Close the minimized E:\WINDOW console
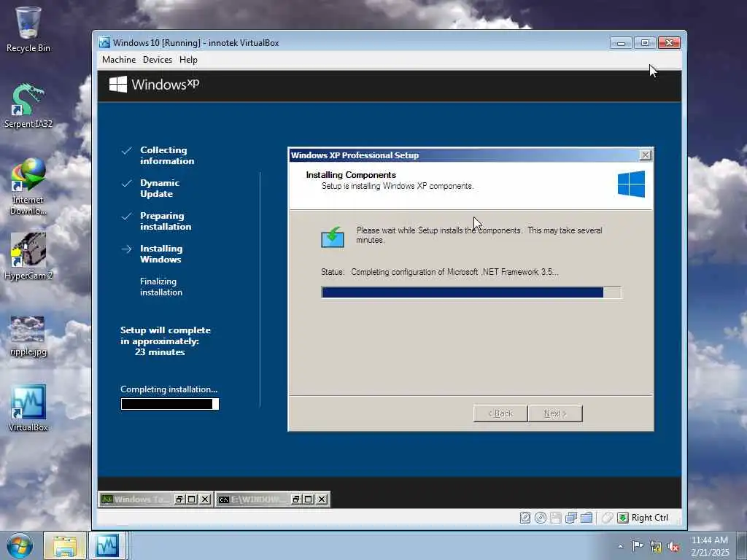The width and height of the screenshot is (747, 560). (322, 499)
